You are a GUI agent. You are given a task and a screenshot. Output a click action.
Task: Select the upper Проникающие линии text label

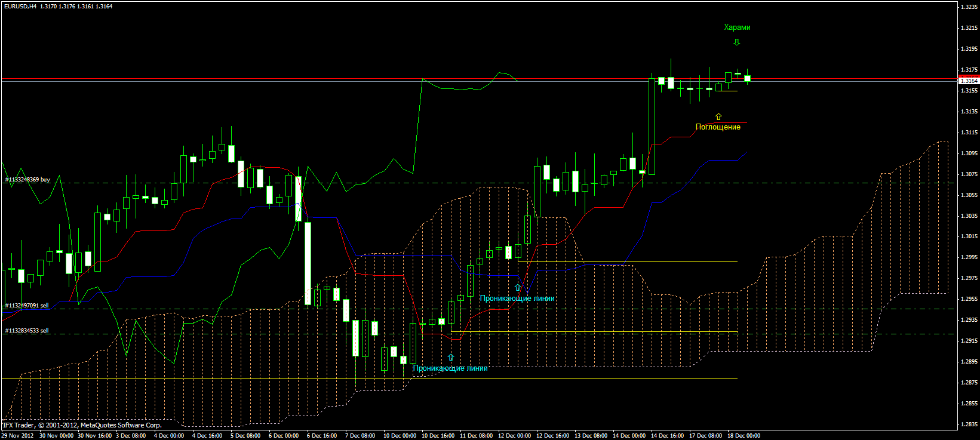tap(517, 299)
